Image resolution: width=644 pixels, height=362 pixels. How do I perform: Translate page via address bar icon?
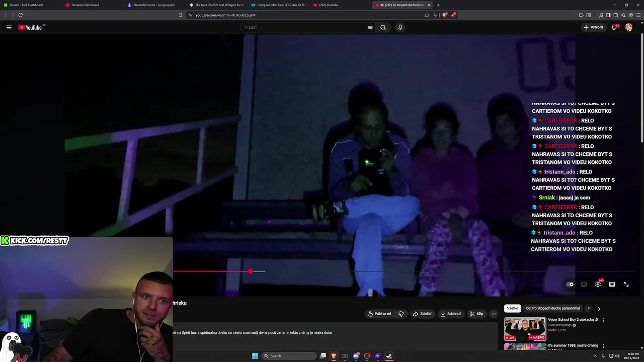click(x=435, y=15)
